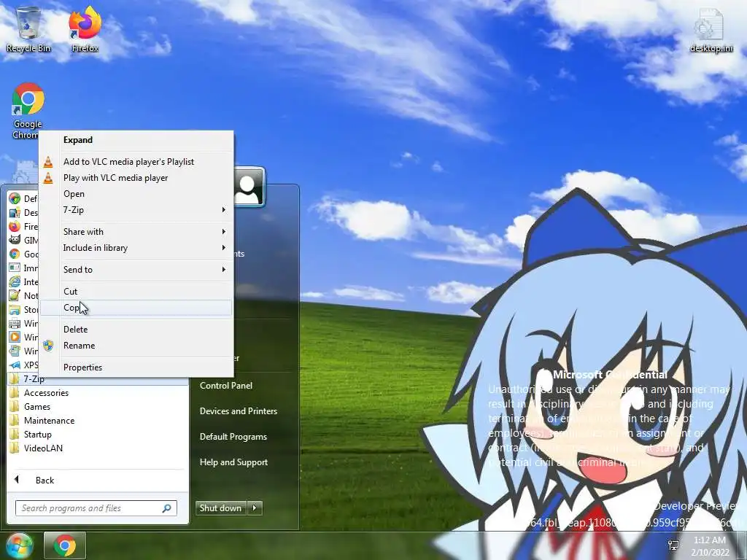Click the Accessories folder icon

pos(15,393)
